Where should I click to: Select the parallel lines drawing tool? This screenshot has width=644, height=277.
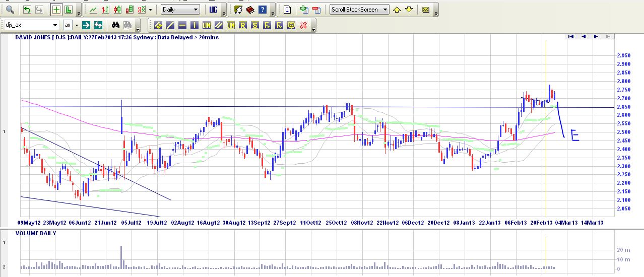click(x=219, y=25)
